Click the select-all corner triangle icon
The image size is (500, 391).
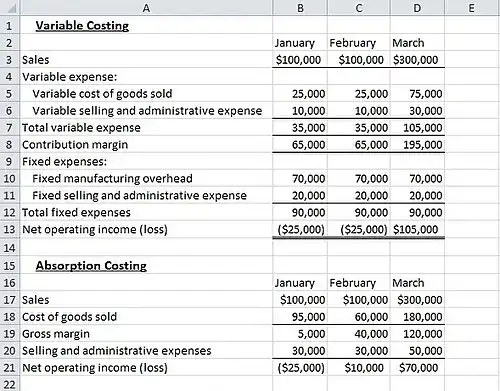pyautogui.click(x=11, y=8)
